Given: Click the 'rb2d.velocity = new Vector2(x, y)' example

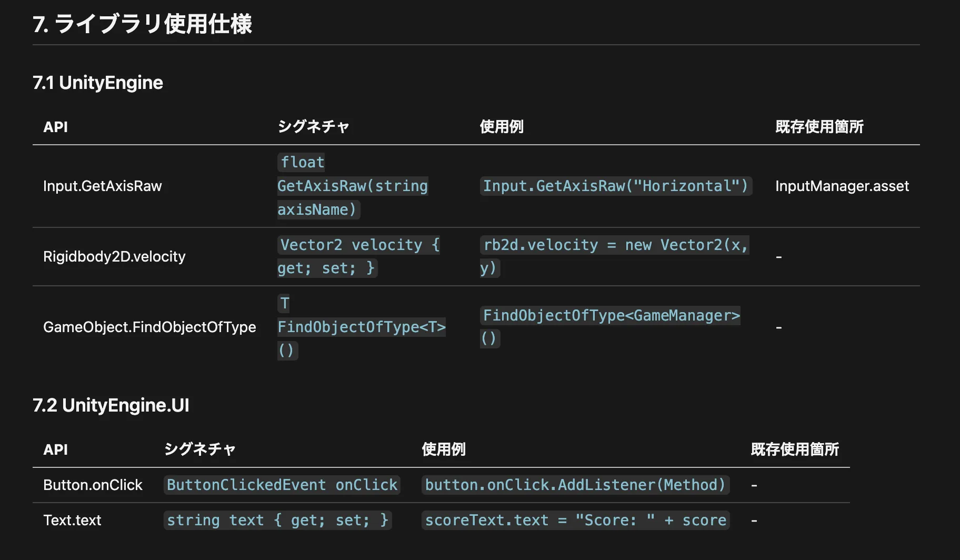Looking at the screenshot, I should click(x=615, y=256).
